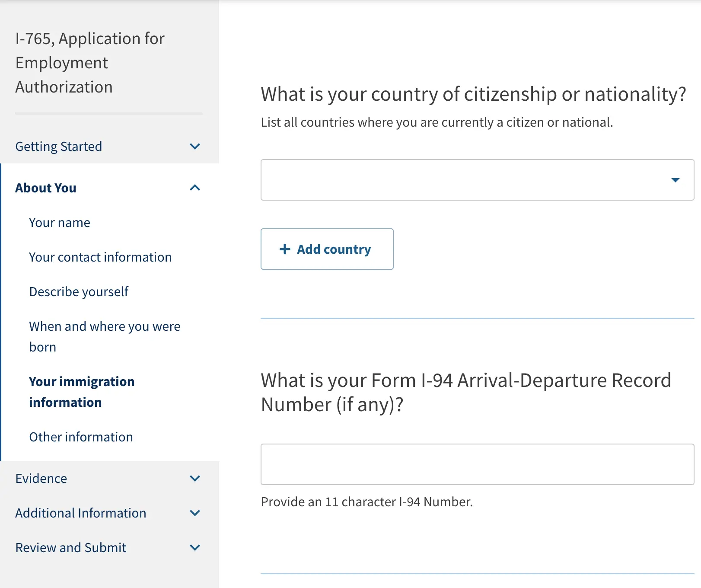Image resolution: width=701 pixels, height=588 pixels.
Task: Navigate to Describe yourself
Action: click(79, 292)
